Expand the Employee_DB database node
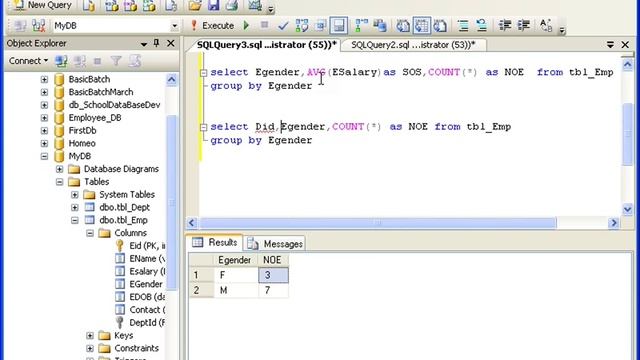Image resolution: width=640 pixels, height=360 pixels. tap(44, 118)
